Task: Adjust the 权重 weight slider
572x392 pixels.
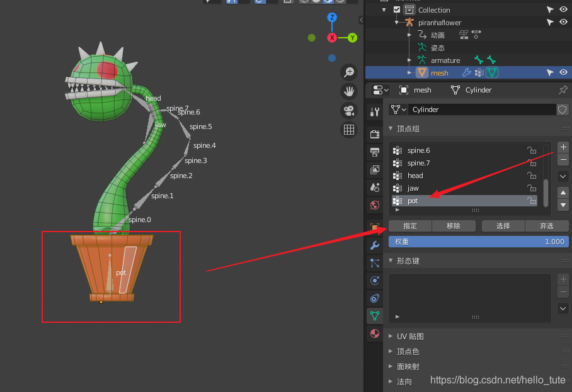Action: click(479, 242)
